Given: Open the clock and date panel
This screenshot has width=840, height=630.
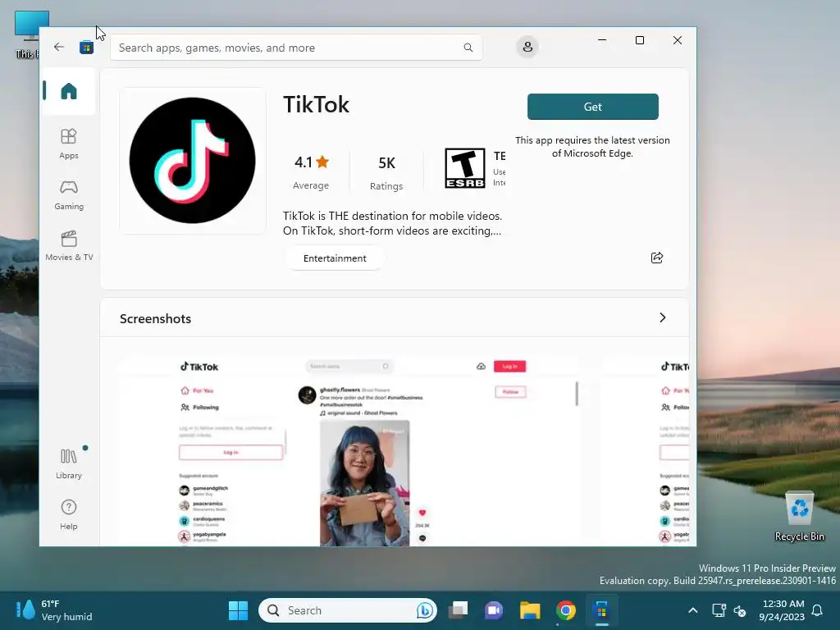Looking at the screenshot, I should (782, 610).
